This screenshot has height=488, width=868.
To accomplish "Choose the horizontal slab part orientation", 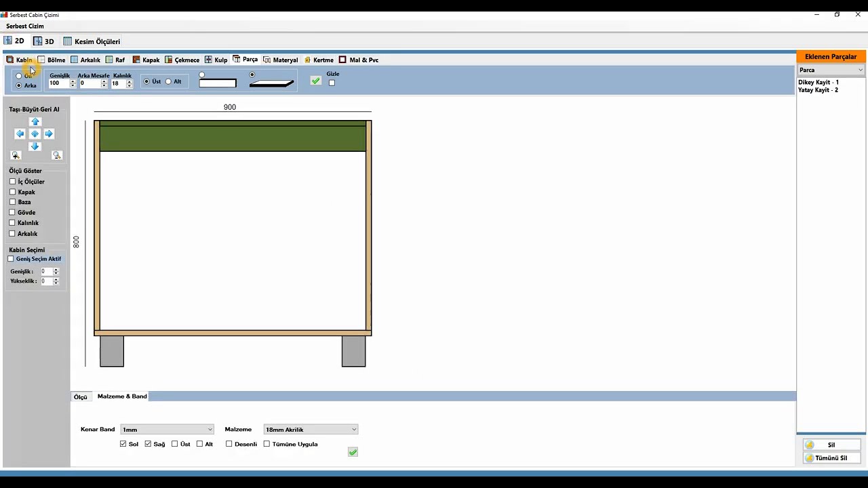I will (252, 75).
